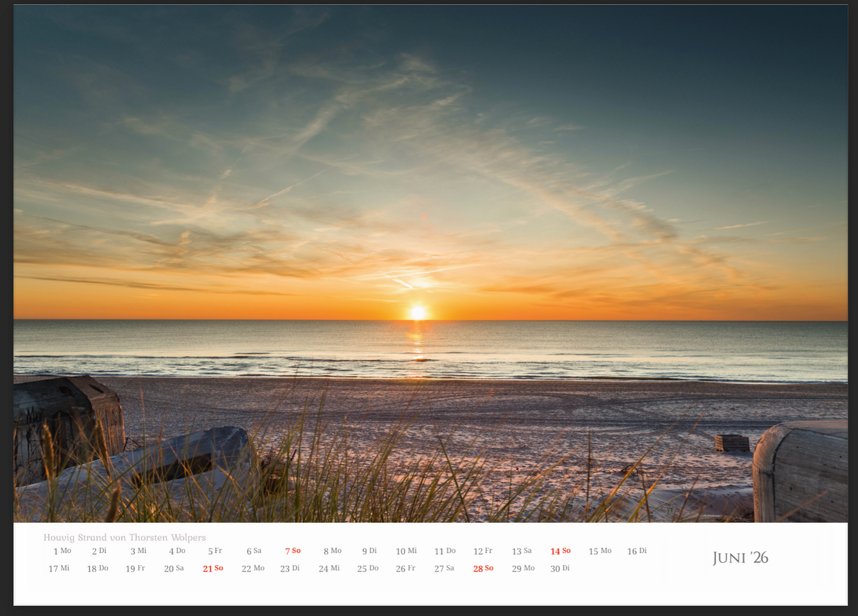The image size is (858, 616).
Task: Click the date '17 Mi'
Action: click(x=59, y=569)
